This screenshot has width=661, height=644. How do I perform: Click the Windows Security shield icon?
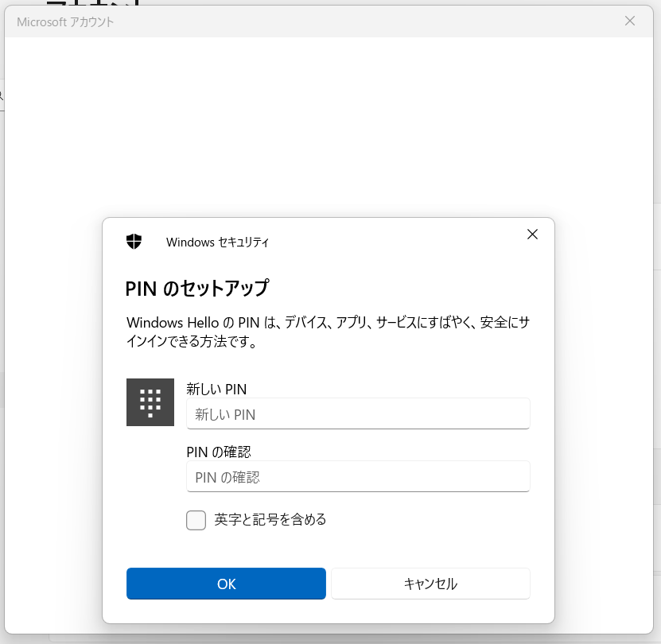point(134,242)
